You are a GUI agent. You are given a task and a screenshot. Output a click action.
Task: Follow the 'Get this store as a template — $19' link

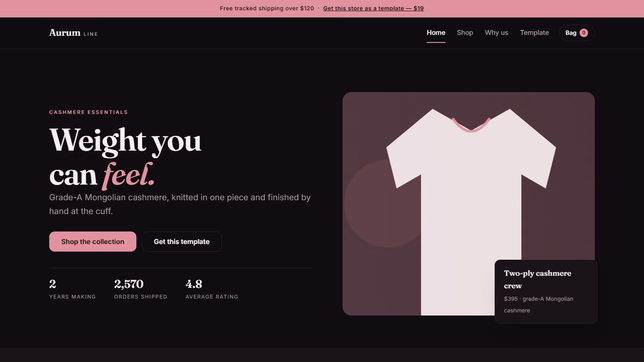pyautogui.click(x=373, y=8)
